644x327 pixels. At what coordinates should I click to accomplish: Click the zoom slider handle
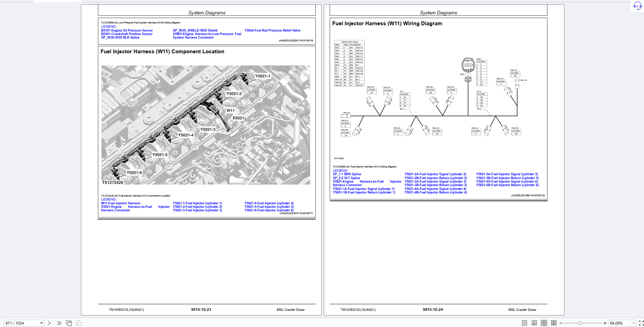tap(580, 323)
